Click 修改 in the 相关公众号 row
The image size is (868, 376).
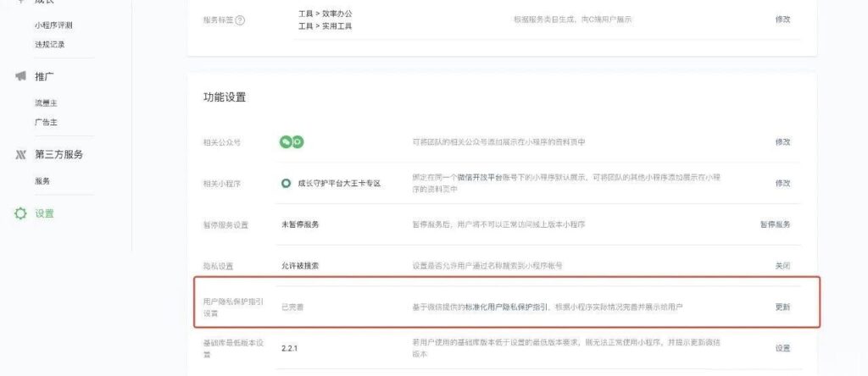(782, 142)
